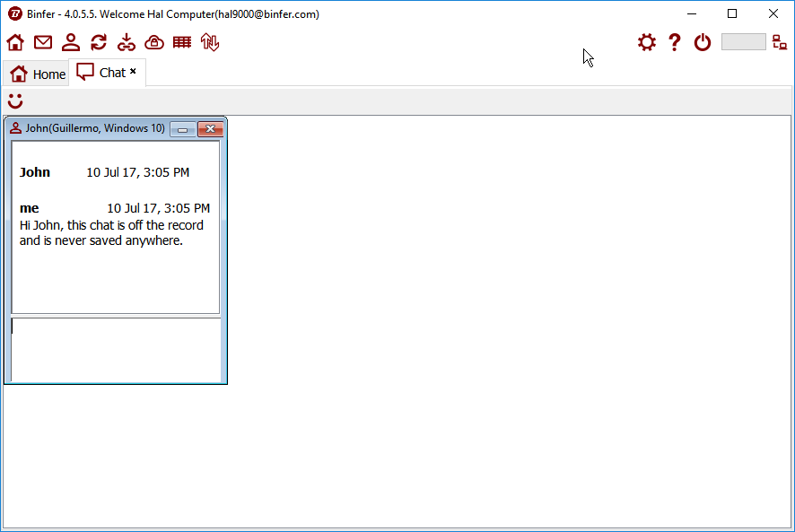Switch to the Home tab

tap(38, 74)
